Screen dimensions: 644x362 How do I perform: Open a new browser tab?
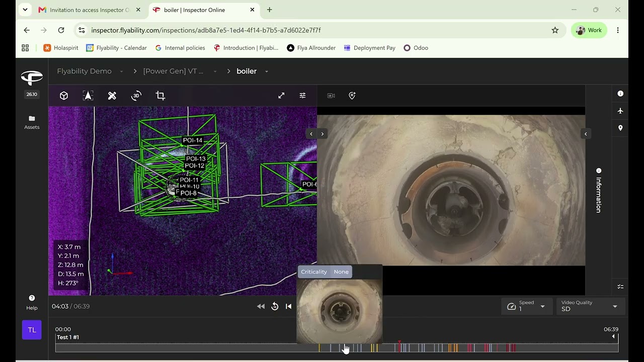[x=270, y=10]
